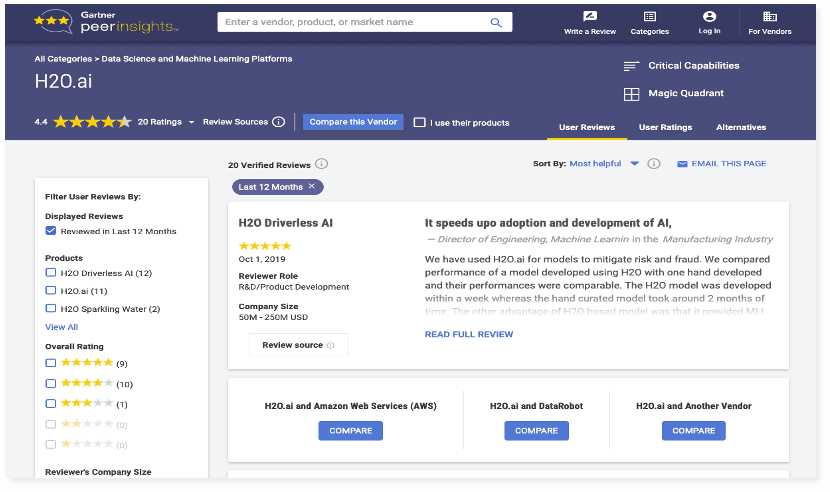The height and width of the screenshot is (492, 830).
Task: Click 'R&D/Product Development' reviewer role
Action: [x=294, y=287]
